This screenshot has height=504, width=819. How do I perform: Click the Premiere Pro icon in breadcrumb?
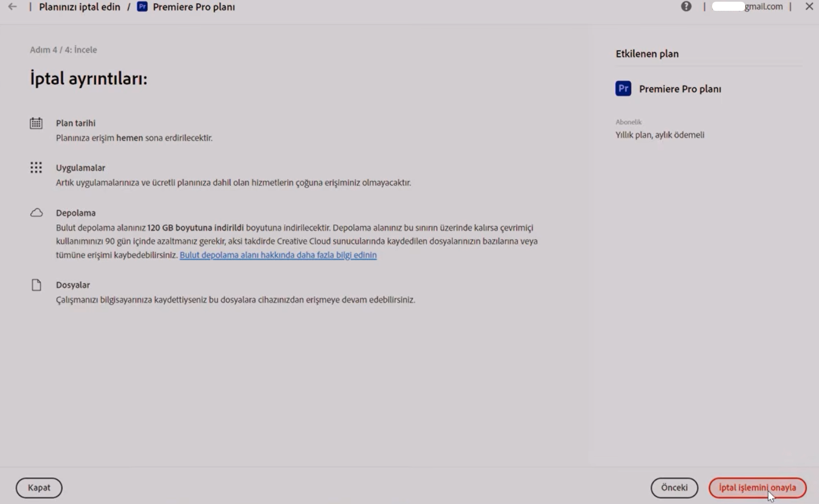[142, 7]
